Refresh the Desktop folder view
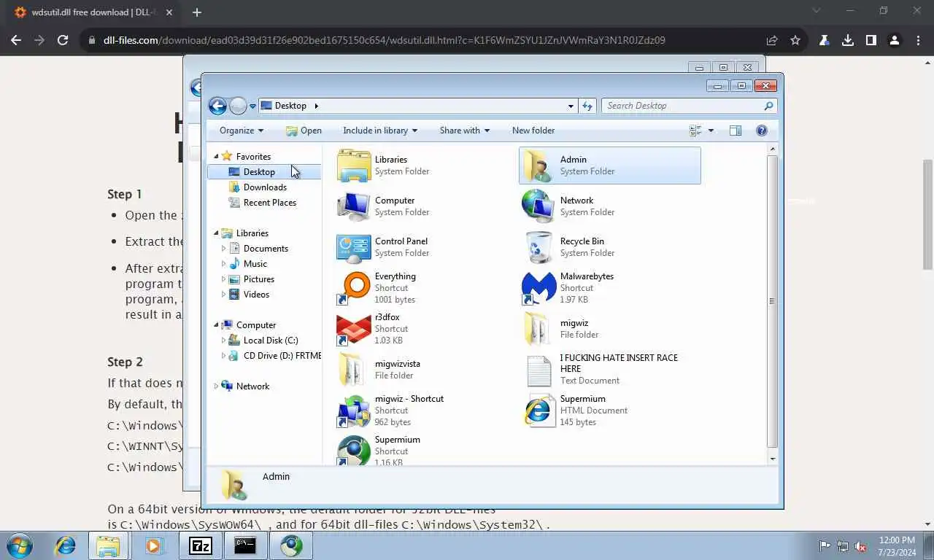Screen dimensions: 934x560 tap(587, 106)
